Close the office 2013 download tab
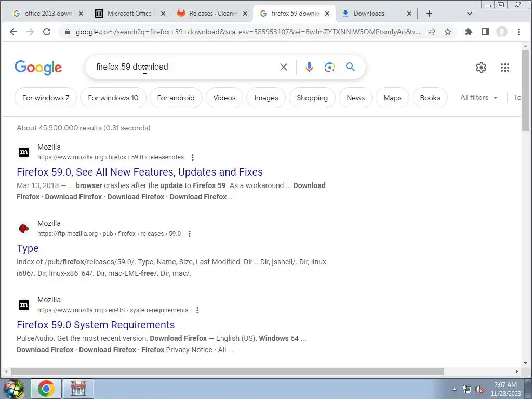 click(x=81, y=14)
